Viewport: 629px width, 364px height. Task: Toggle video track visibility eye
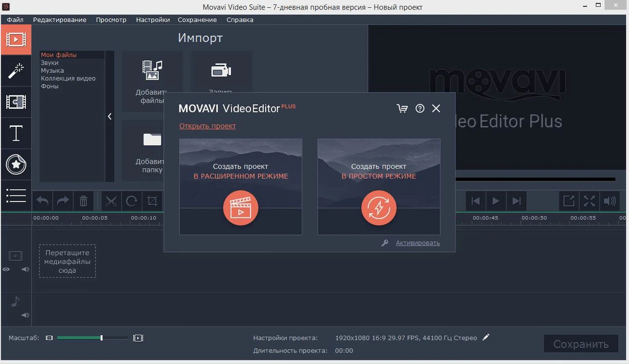point(6,269)
